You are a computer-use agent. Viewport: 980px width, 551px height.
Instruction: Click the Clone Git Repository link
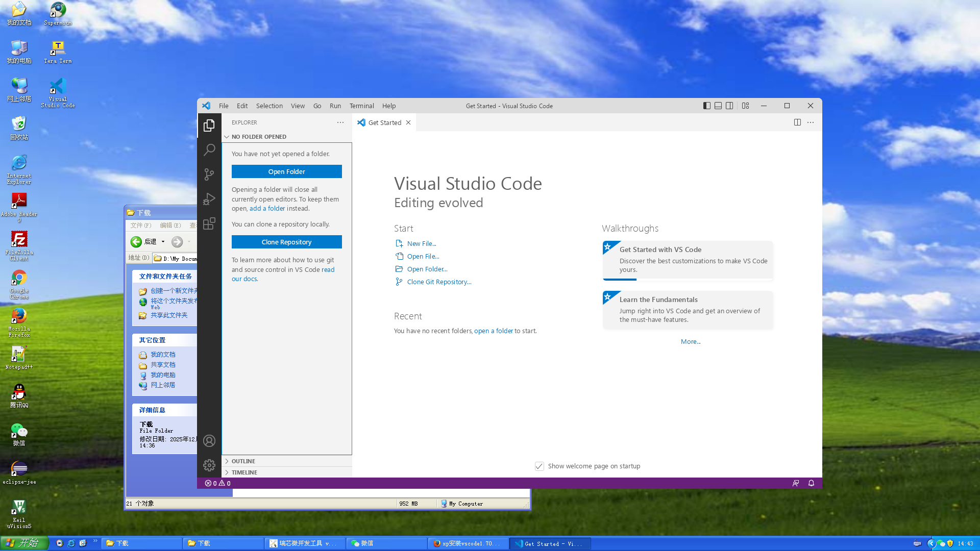pos(439,282)
